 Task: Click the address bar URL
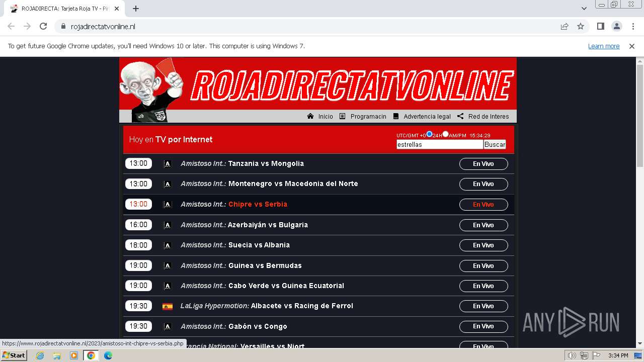pos(103,27)
